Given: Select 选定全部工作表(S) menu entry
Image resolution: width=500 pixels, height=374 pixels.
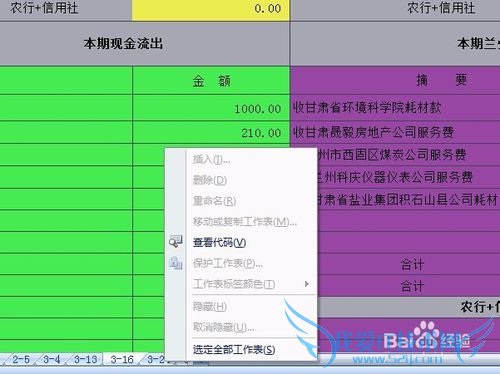Looking at the screenshot, I should click(x=251, y=350).
